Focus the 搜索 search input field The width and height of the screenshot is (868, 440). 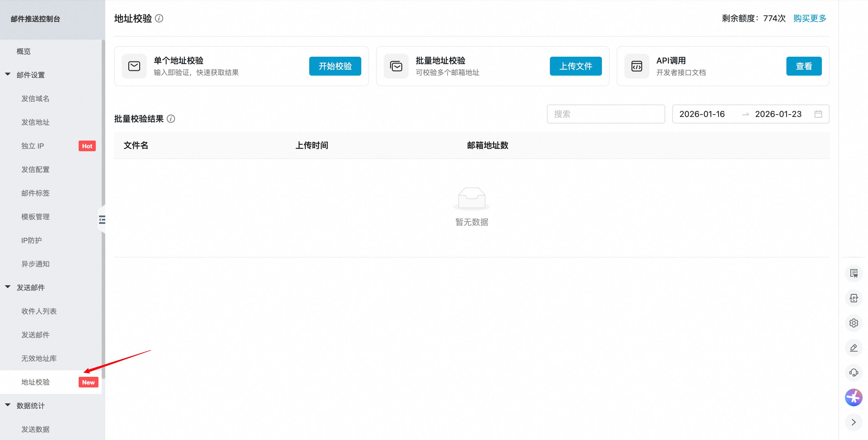click(605, 114)
